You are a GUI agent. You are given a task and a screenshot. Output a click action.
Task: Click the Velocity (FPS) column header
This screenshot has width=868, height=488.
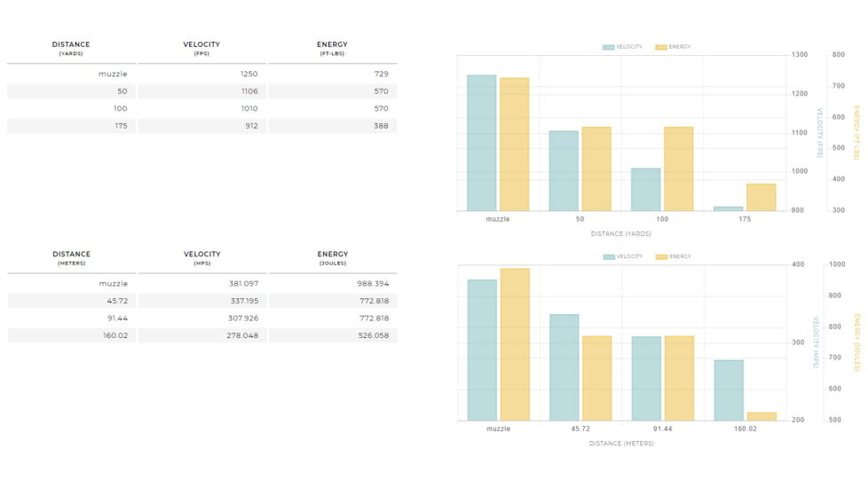point(201,48)
